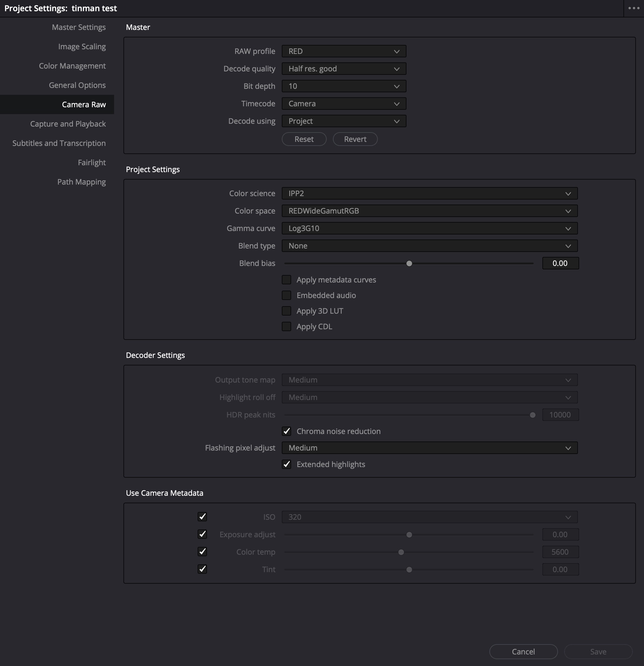Click the Reset button
Image resolution: width=644 pixels, height=666 pixels.
(304, 139)
